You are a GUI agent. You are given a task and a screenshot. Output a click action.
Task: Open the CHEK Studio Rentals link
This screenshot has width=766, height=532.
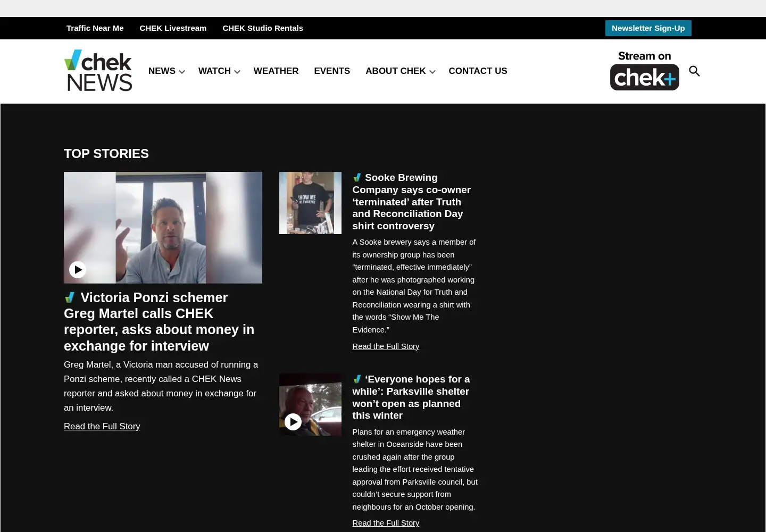click(263, 28)
